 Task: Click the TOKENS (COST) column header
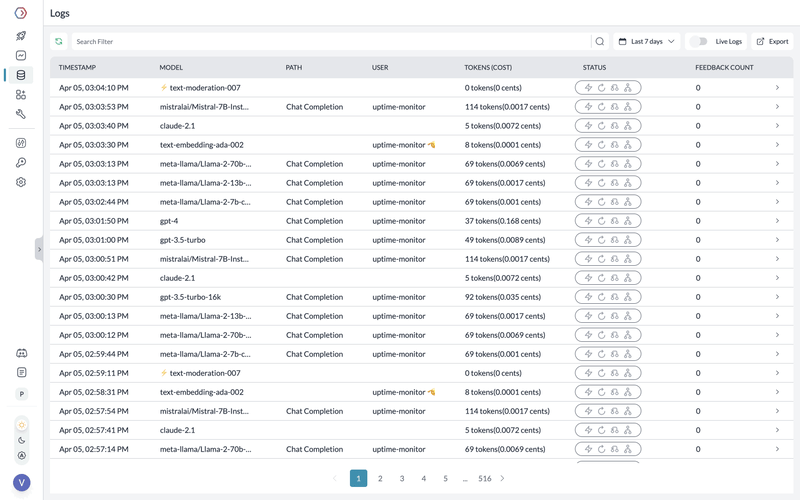[x=488, y=67]
